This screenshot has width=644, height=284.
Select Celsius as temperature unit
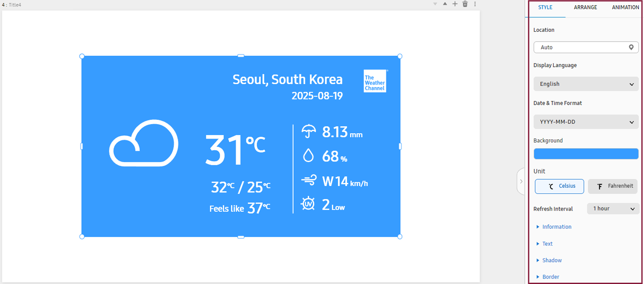coord(559,186)
